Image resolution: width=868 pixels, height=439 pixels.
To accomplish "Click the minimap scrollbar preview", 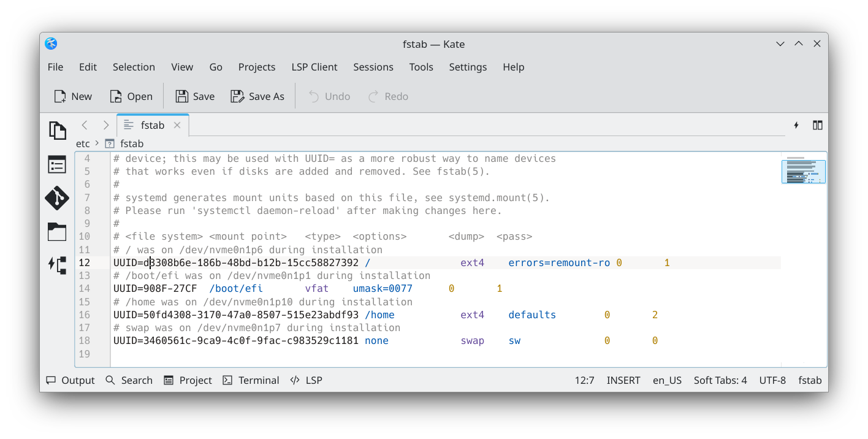I will pos(803,172).
